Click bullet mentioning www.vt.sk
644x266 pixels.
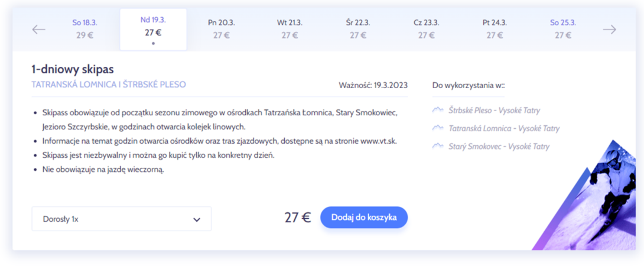pos(220,141)
